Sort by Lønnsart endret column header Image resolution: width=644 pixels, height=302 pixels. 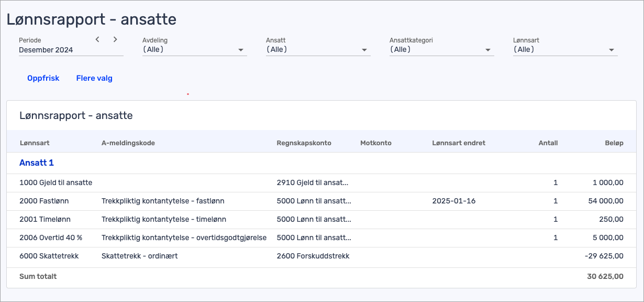coord(458,143)
